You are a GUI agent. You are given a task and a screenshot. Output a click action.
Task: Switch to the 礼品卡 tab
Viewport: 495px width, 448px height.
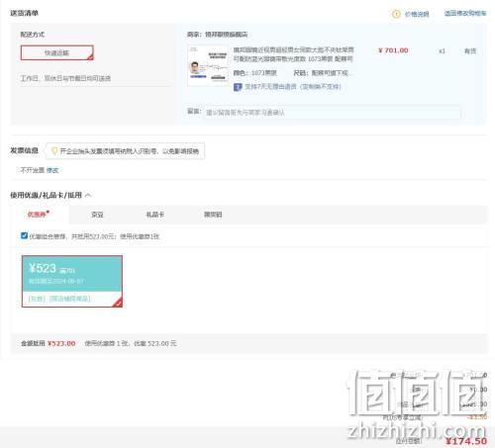(154, 215)
